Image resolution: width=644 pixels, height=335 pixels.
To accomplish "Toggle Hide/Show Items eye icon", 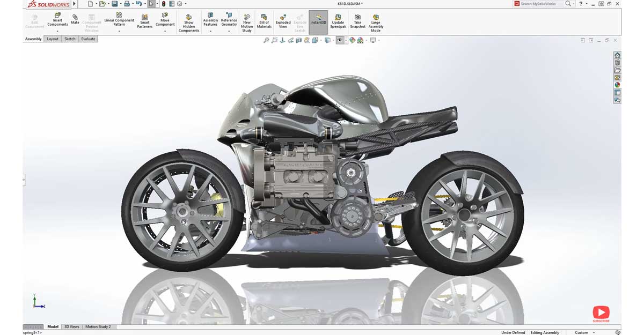I will pos(339,40).
